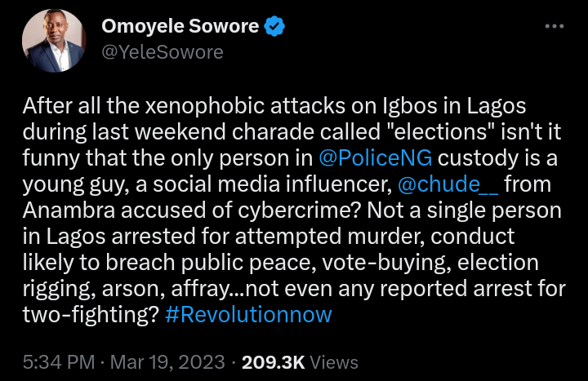The image size is (588, 381).
Task: Open the @YeleSowore handle link
Action: point(162,51)
